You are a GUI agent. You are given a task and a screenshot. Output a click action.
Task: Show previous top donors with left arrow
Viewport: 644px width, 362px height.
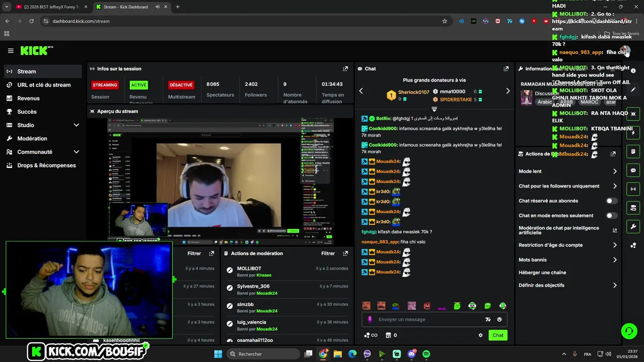pyautogui.click(x=361, y=91)
